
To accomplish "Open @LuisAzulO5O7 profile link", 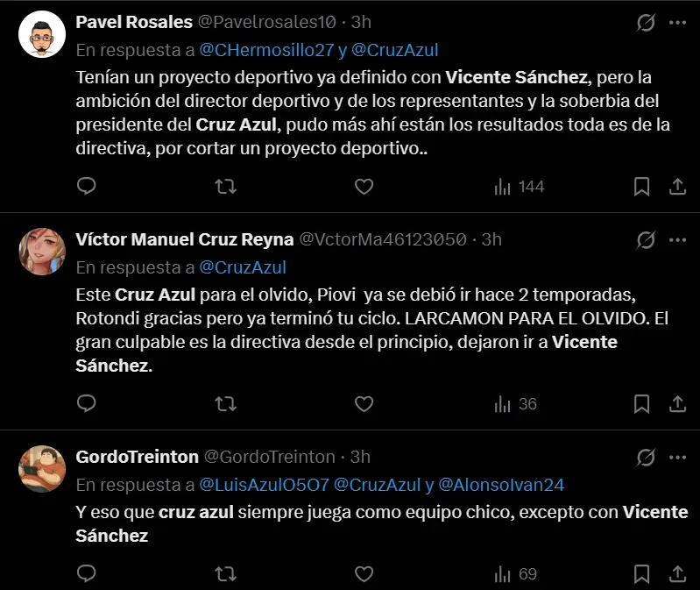I will pyautogui.click(x=263, y=484).
